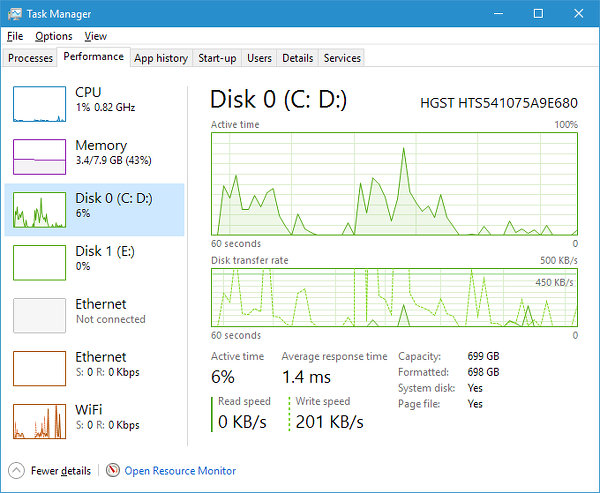
Task: Click the 3.4/7.9 GB (43%) memory text
Action: pyautogui.click(x=114, y=160)
